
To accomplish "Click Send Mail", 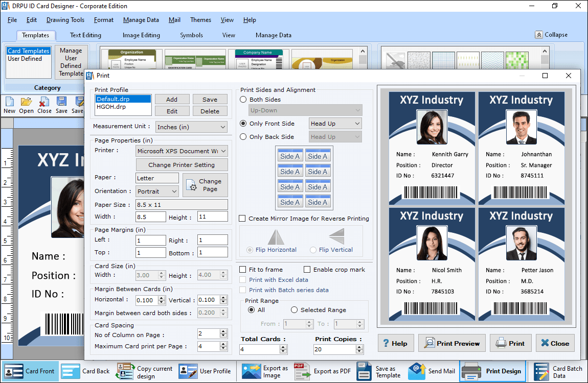I will pos(432,371).
